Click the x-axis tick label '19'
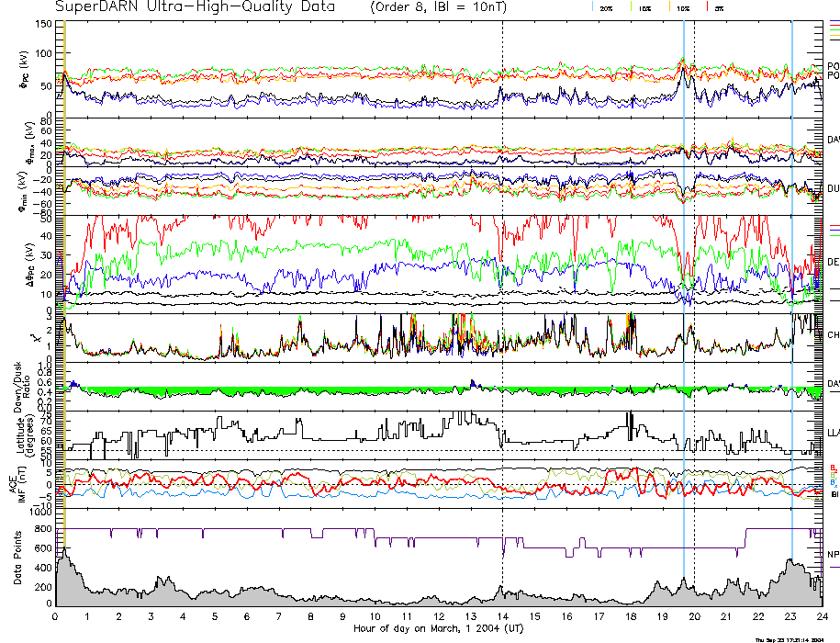This screenshot has height=643, width=840. [663, 616]
